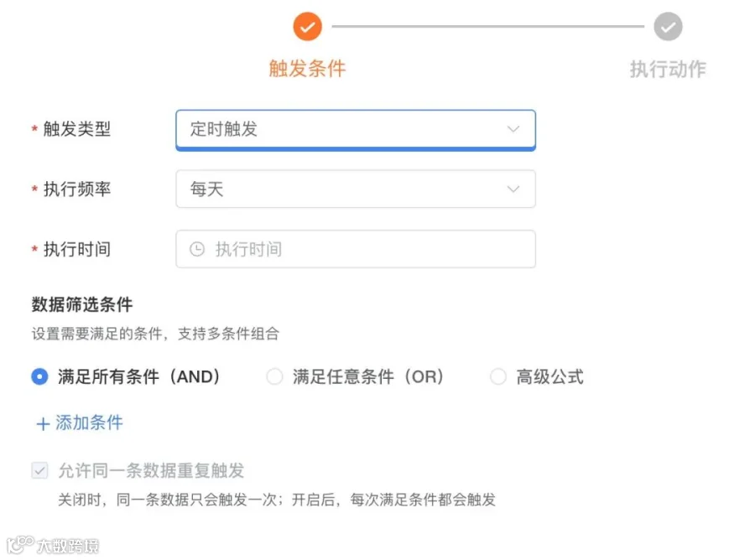Image resolution: width=755 pixels, height=560 pixels.
Task: Click the chevron arrow in 每天 field
Action: click(513, 189)
